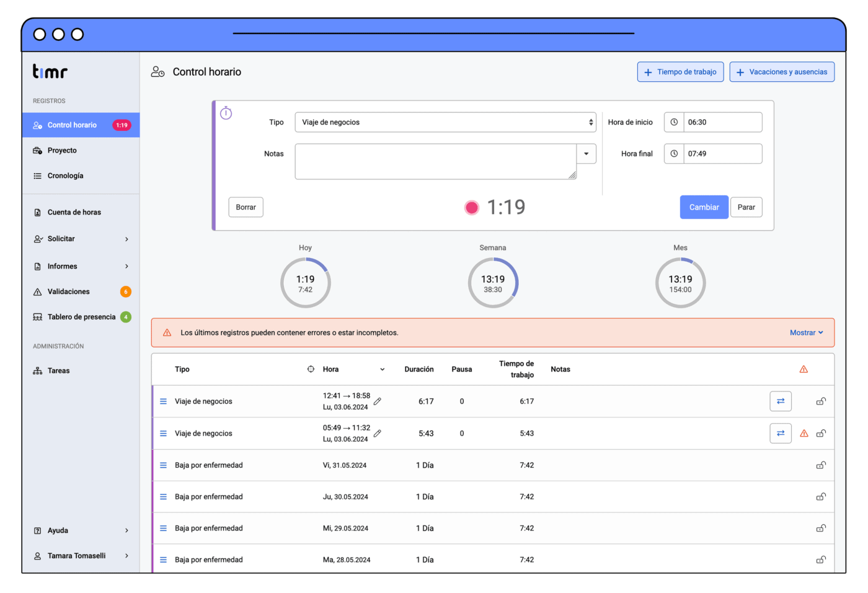Click the warning icon in table header

(x=804, y=369)
